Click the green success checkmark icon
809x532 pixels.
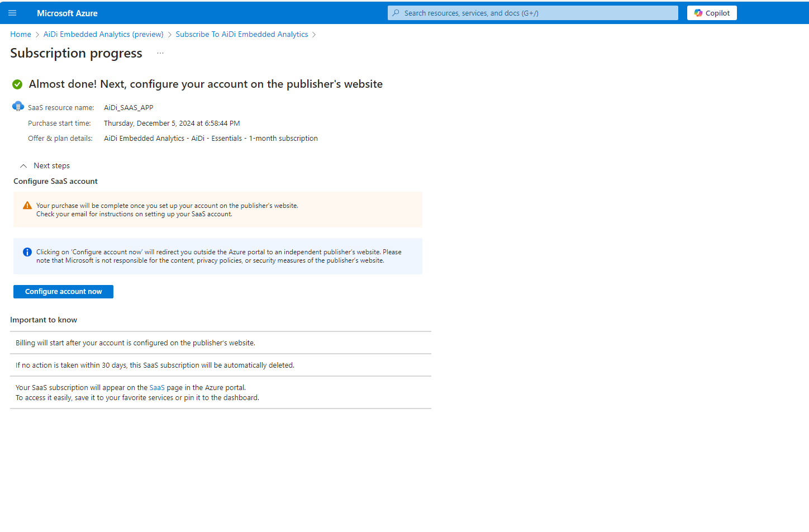[17, 84]
